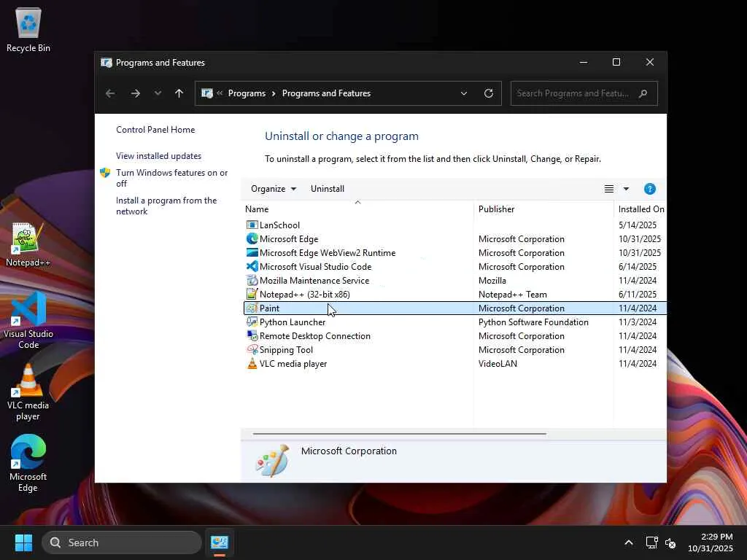This screenshot has width=747, height=560.
Task: Open the Organize dropdown menu
Action: point(274,189)
